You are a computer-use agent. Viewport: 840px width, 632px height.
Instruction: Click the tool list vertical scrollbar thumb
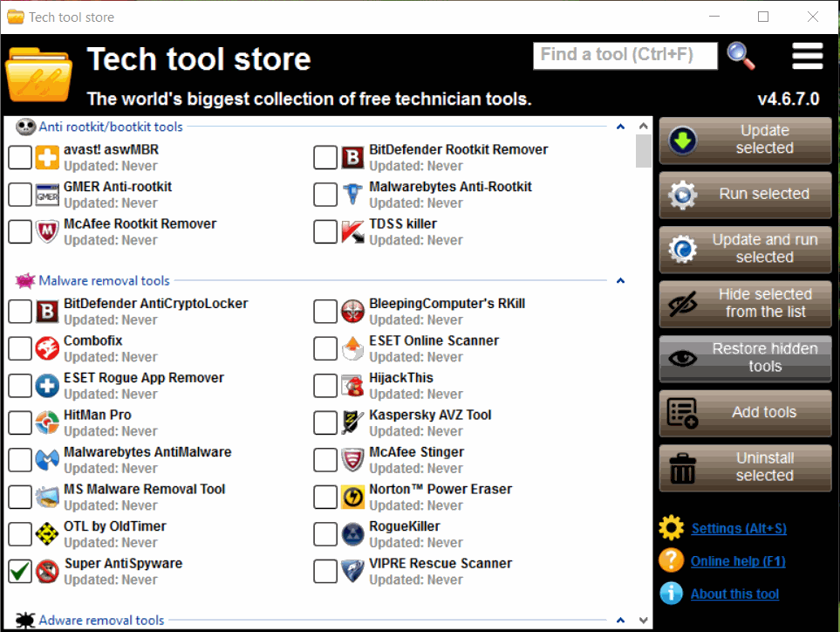644,150
